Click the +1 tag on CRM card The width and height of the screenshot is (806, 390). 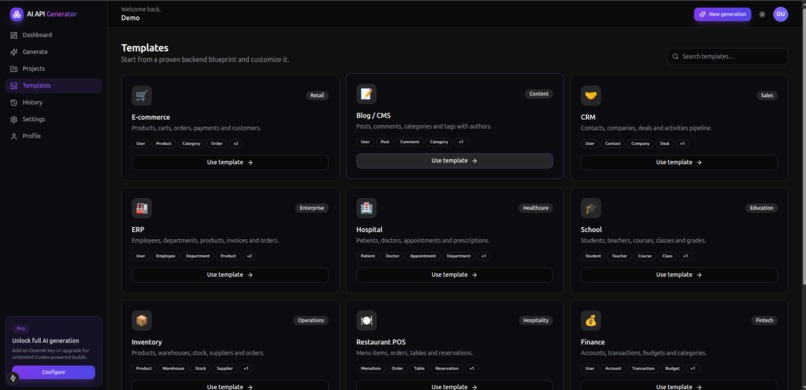pyautogui.click(x=682, y=144)
